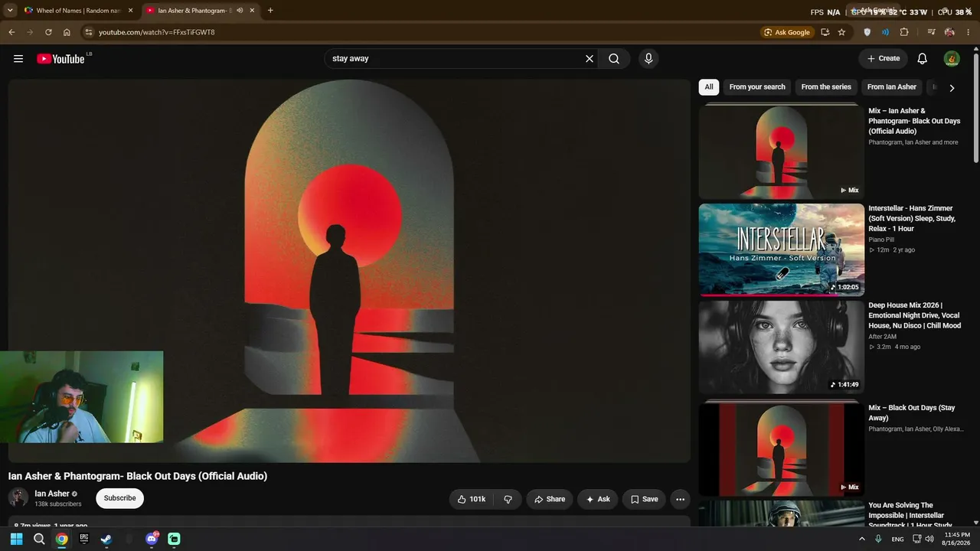Filter recommendations by 'From your search'
Viewport: 980px width, 551px height.
757,87
